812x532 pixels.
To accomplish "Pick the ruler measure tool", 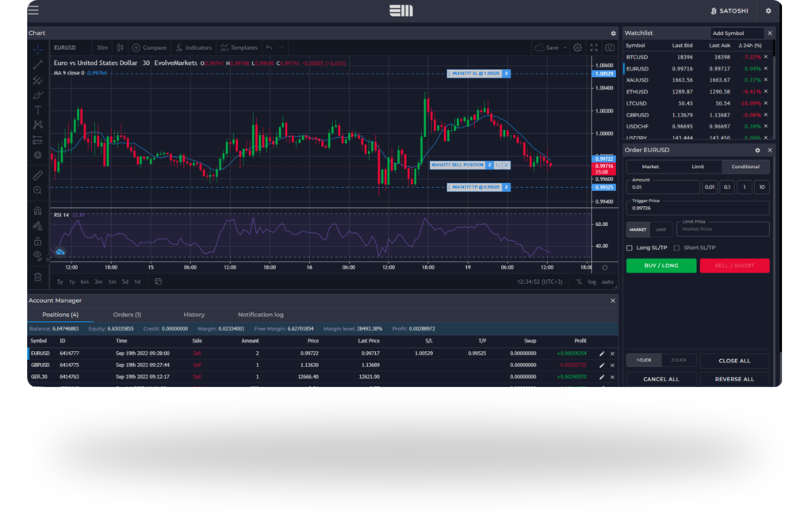I will point(37,174).
